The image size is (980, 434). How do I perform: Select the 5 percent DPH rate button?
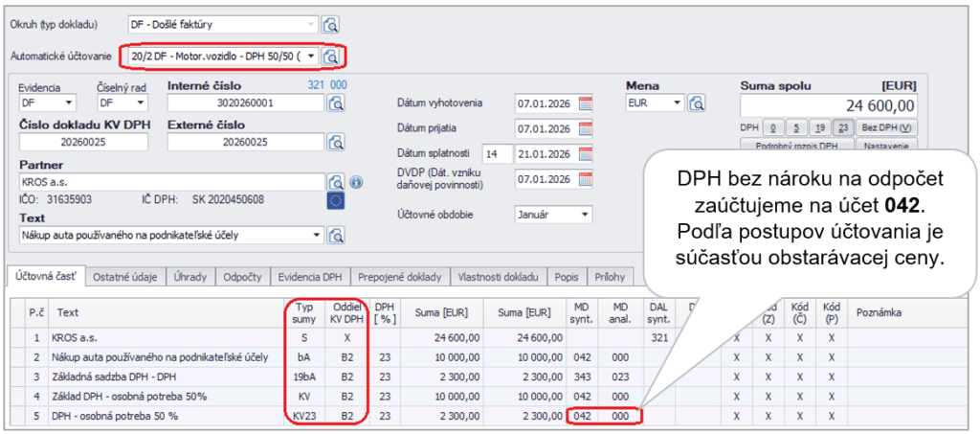click(x=796, y=127)
